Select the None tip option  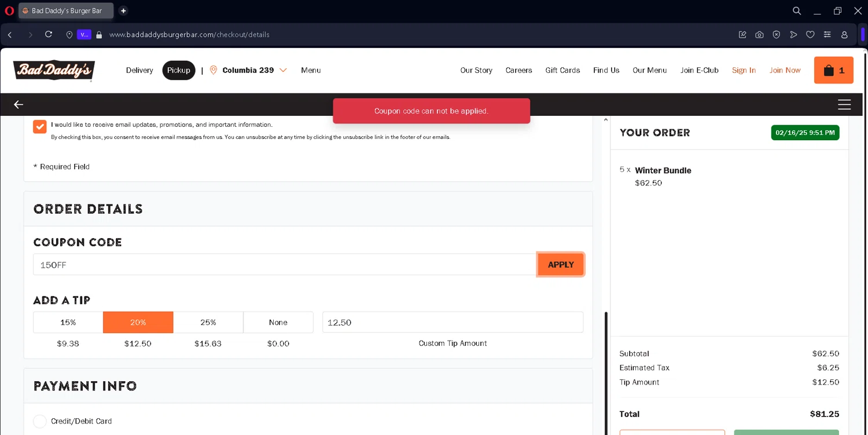coord(278,322)
